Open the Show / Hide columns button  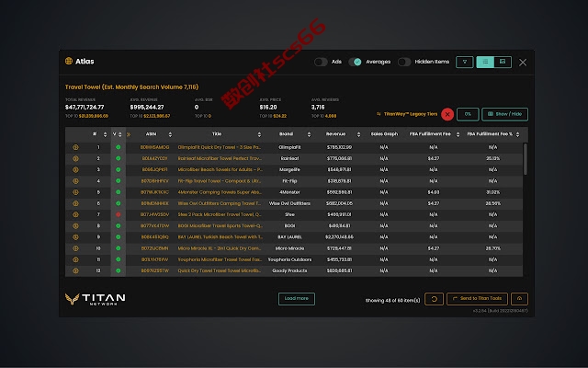tap(504, 114)
